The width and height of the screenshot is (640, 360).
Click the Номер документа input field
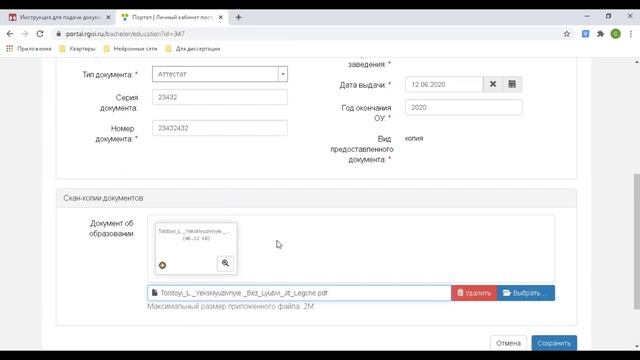[x=220, y=128]
